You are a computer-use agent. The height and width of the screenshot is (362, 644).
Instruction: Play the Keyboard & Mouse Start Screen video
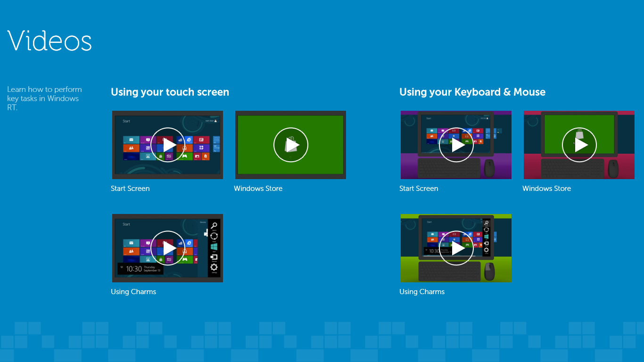click(456, 145)
